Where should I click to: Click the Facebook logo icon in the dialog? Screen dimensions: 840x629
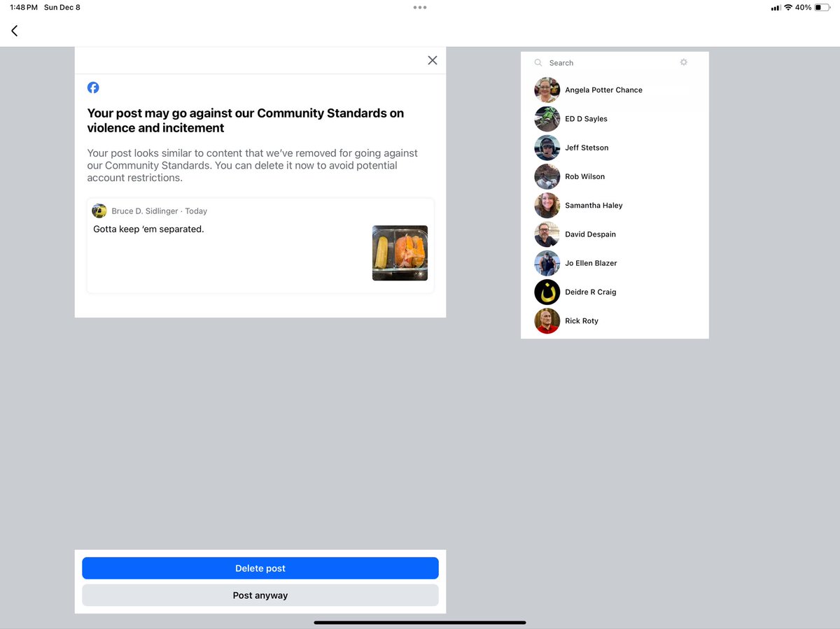93,87
